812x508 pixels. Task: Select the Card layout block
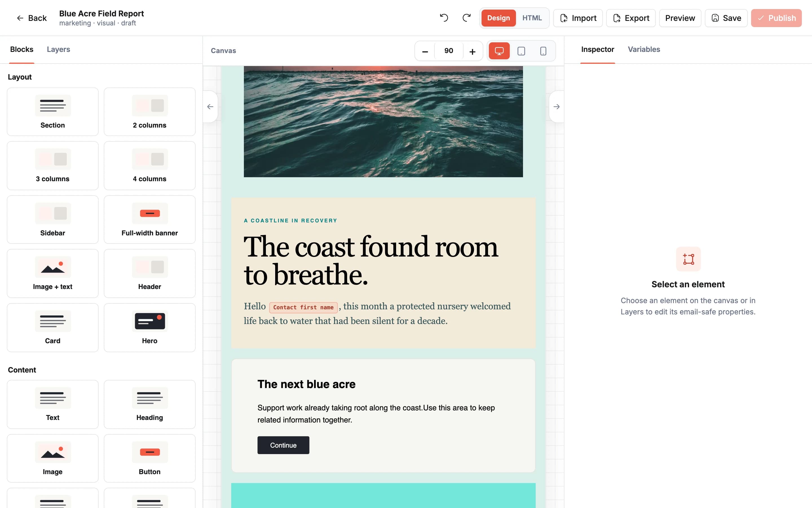[53, 328]
